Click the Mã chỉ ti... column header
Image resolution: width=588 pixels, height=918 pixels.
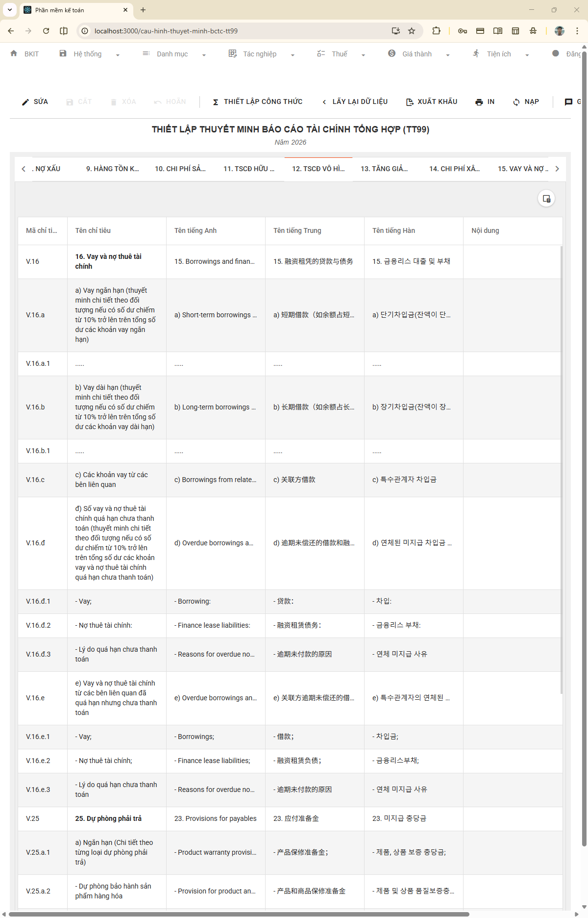coord(42,230)
